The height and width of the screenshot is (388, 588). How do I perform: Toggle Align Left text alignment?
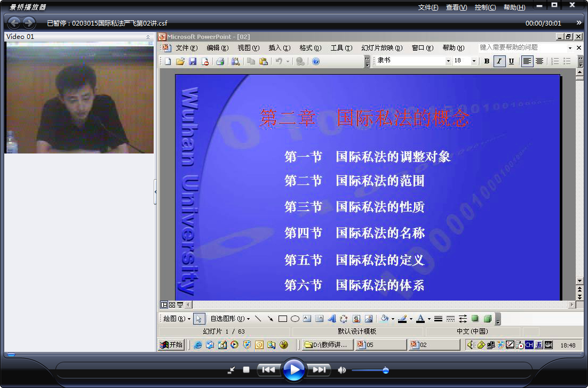tap(527, 61)
